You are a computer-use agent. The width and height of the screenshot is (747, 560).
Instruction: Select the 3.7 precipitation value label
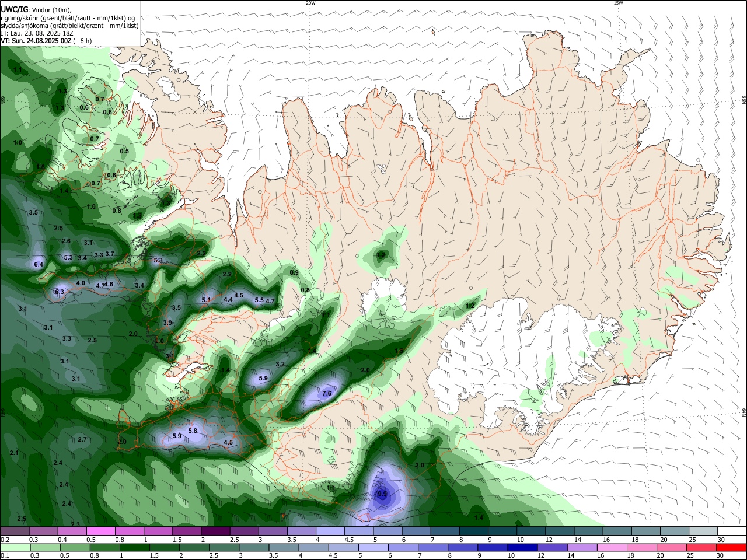click(110, 254)
